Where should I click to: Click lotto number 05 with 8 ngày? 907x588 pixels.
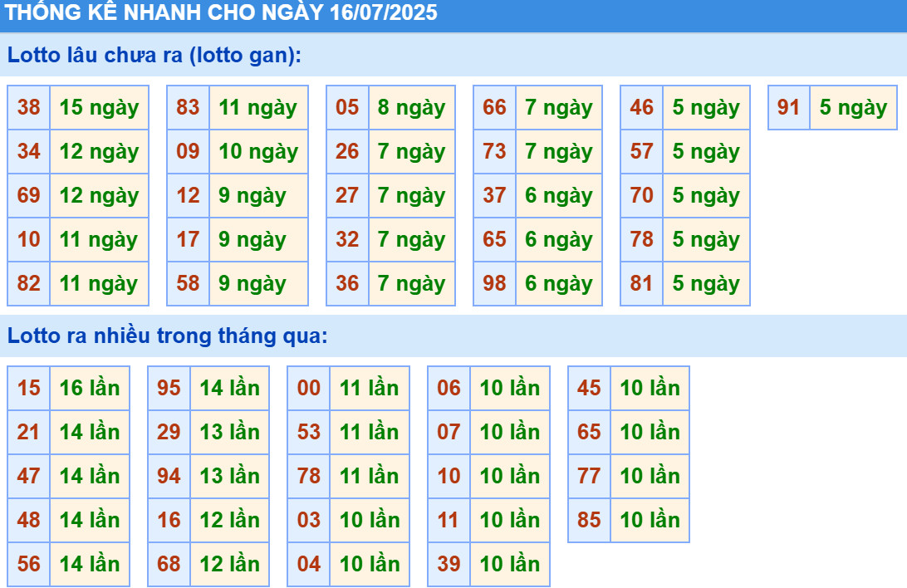(x=347, y=108)
